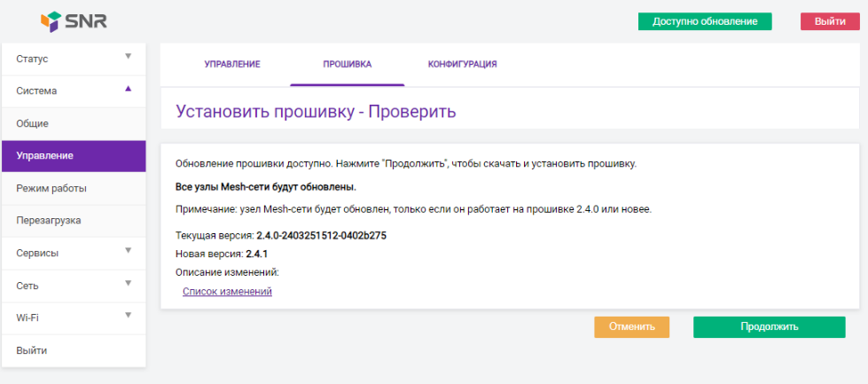868x384 pixels.
Task: Expand the Статус menu arrow
Action: [x=128, y=56]
